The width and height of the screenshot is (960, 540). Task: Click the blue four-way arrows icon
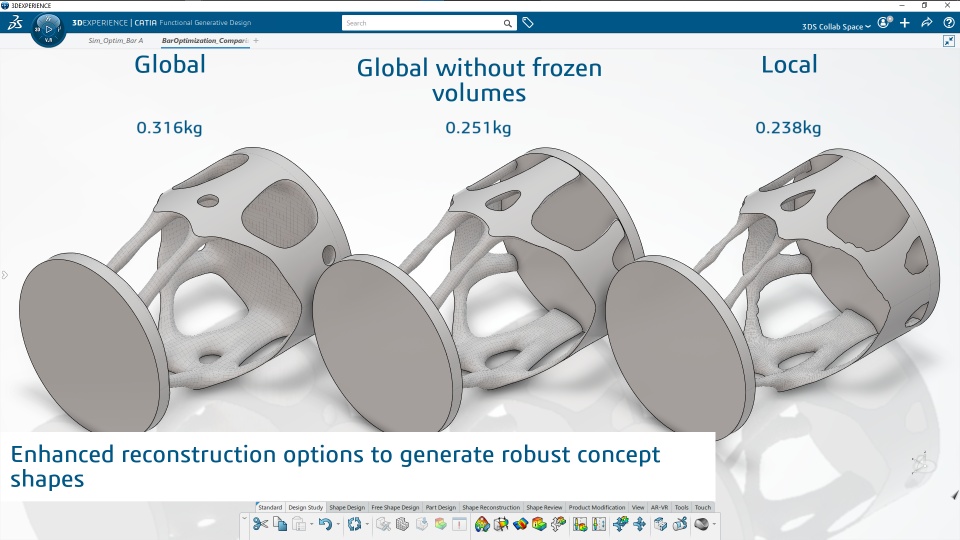point(640,524)
